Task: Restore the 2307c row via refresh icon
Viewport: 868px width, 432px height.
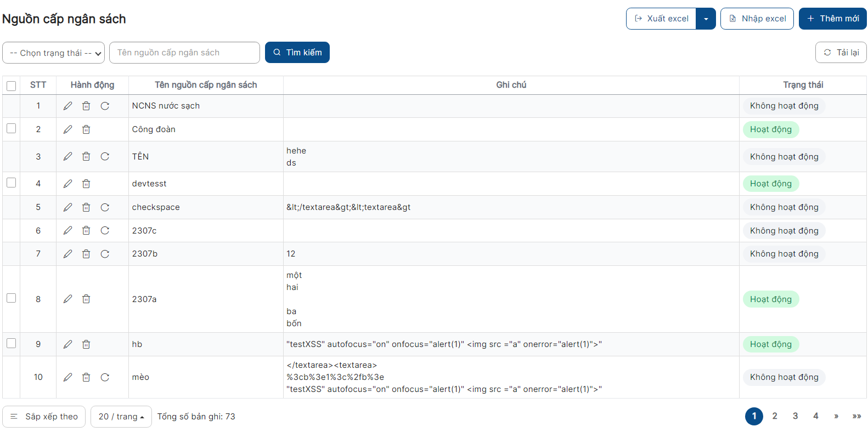Action: [x=105, y=231]
